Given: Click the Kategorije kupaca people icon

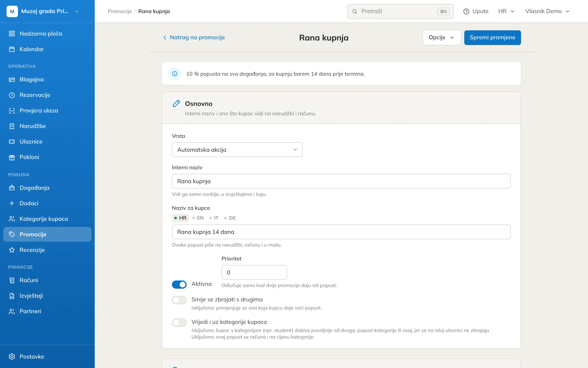Looking at the screenshot, I should coord(12,219).
